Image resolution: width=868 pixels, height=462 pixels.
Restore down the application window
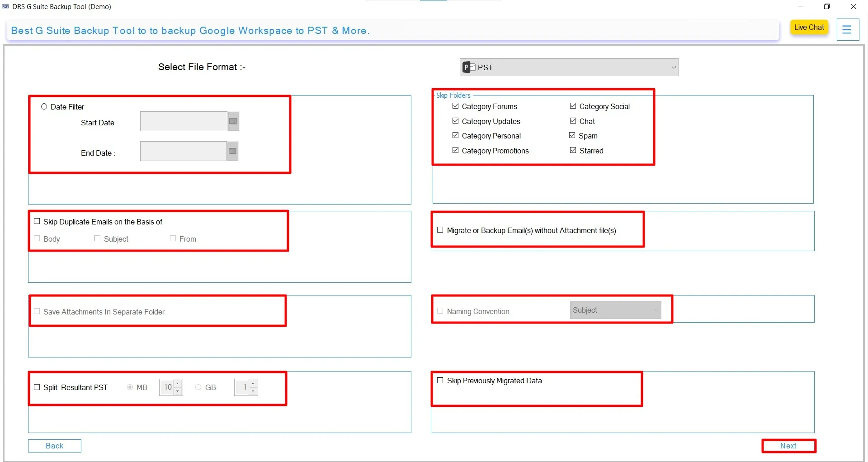point(827,6)
